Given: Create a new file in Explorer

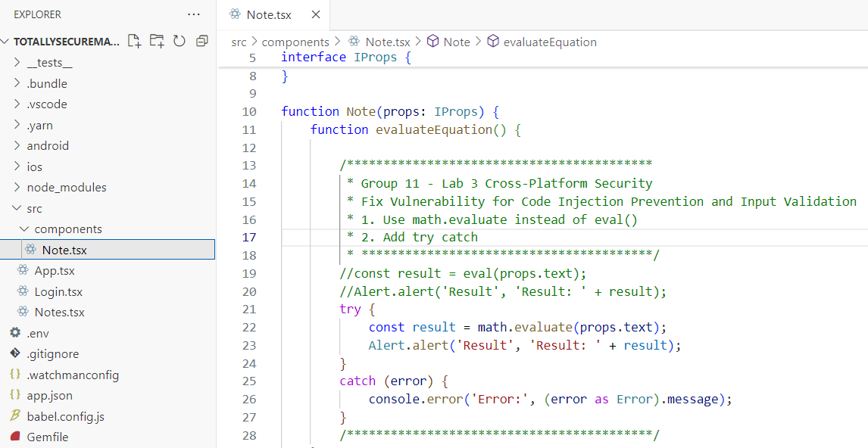Looking at the screenshot, I should coord(135,41).
